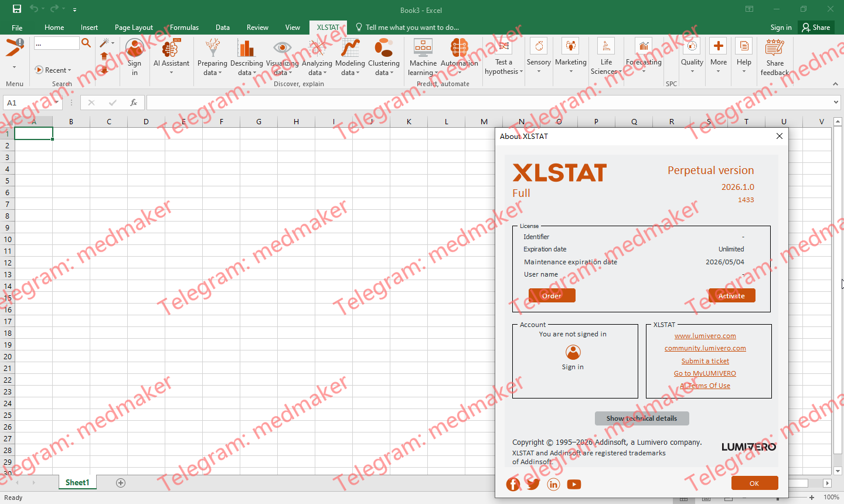Screen dimensions: 844x504
Task: Open the XLSTAT Menu icon
Action: coord(15,48)
